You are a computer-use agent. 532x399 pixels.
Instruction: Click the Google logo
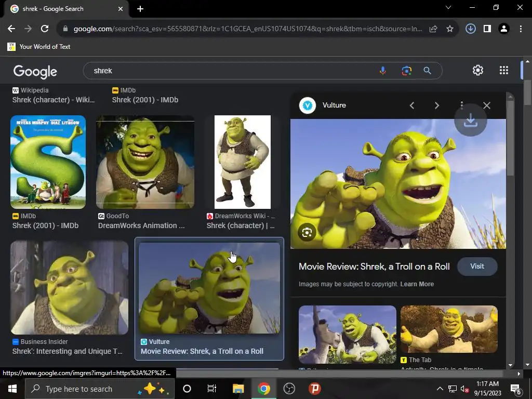35,71
